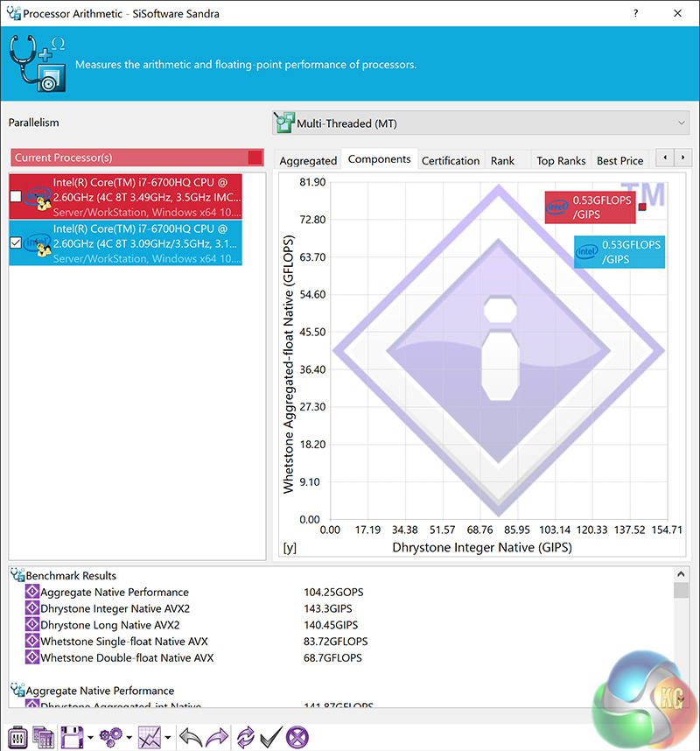Select the Components tab
This screenshot has width=700, height=751.
coord(379,159)
